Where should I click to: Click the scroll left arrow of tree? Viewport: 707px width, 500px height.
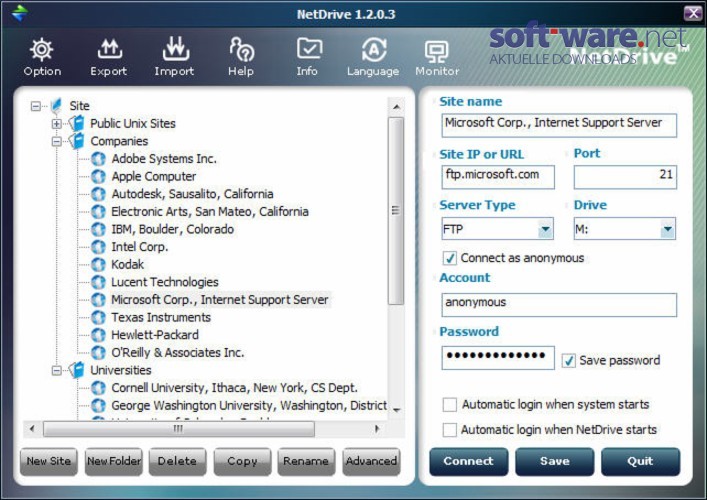pyautogui.click(x=32, y=429)
